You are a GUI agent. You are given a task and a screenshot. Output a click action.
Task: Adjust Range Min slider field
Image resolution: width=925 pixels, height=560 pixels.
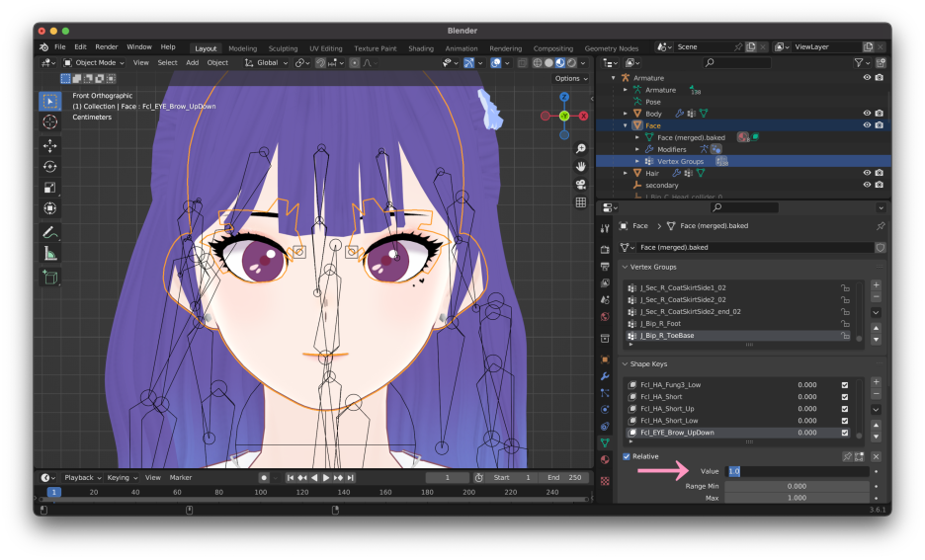[797, 486]
